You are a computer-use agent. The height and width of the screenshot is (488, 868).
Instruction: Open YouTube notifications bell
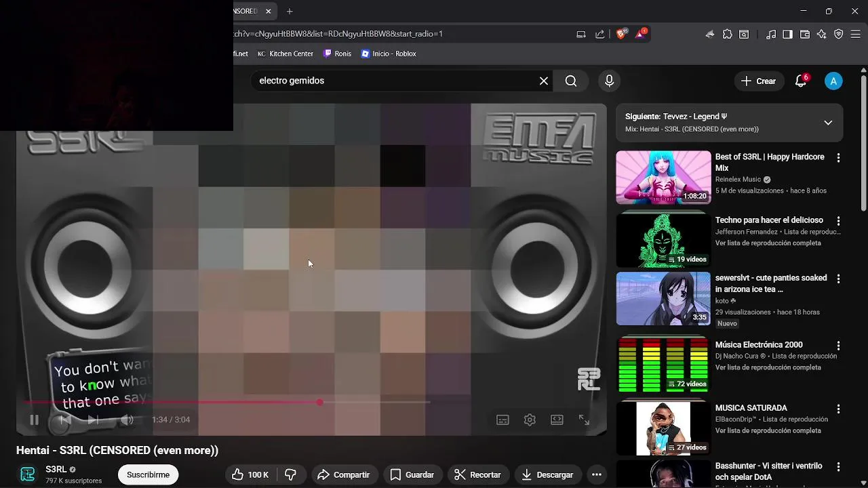tap(801, 81)
